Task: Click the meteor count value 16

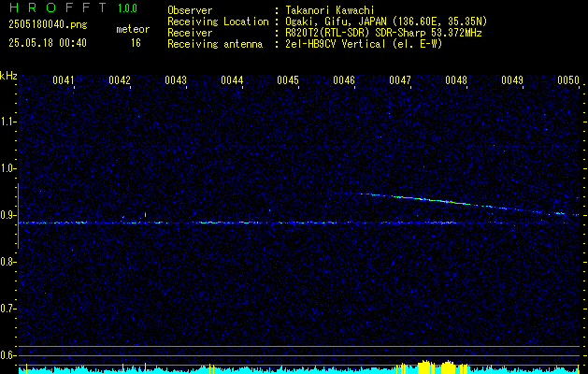Action: (136, 43)
